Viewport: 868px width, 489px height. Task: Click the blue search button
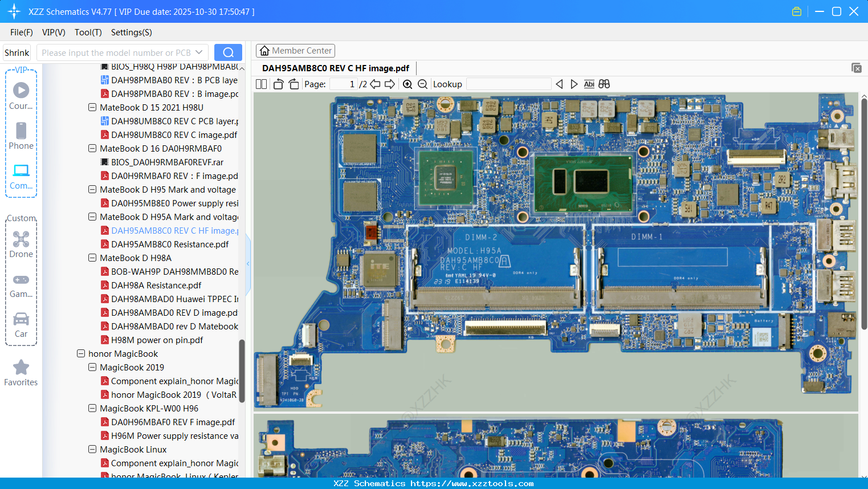pos(228,52)
